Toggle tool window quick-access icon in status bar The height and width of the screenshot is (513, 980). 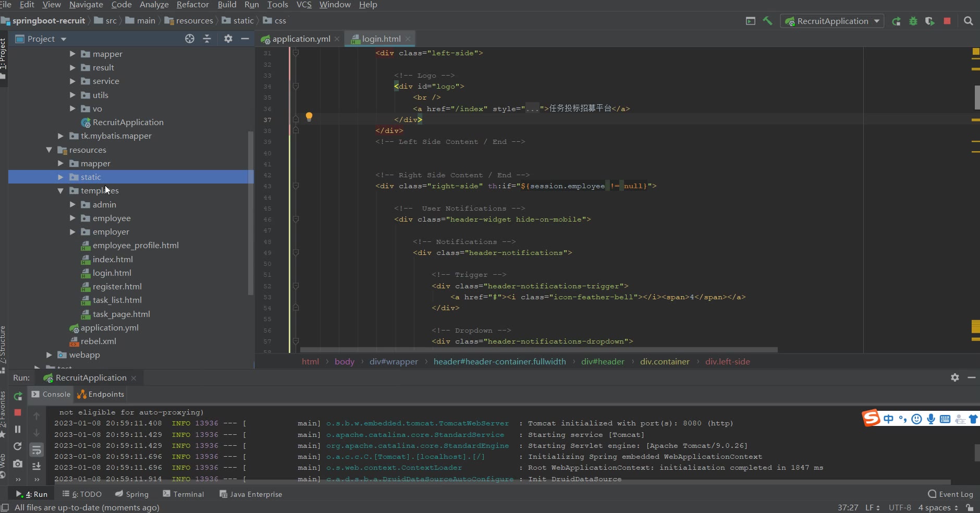point(5,508)
